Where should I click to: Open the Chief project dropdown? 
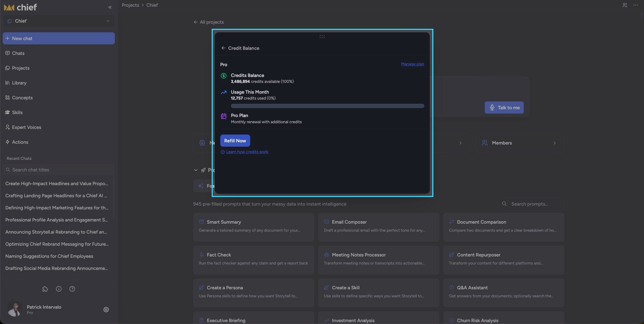click(59, 21)
